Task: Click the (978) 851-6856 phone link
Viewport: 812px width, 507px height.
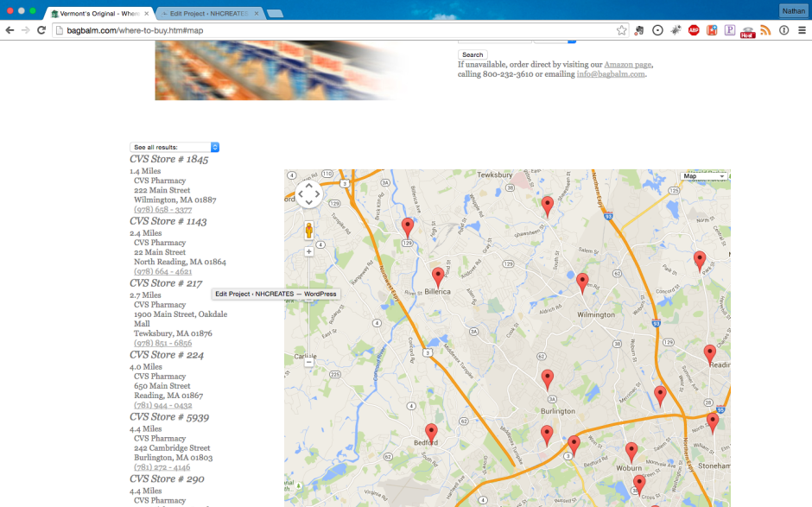Action: (x=162, y=344)
